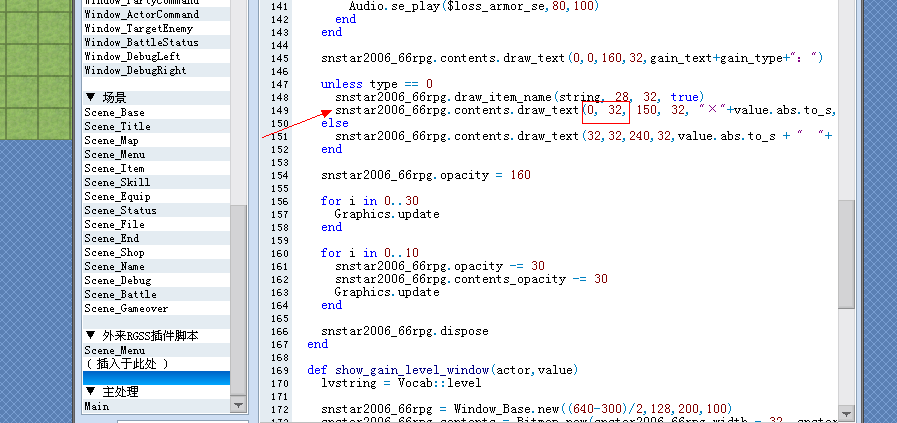Click the 'unless type == 0' line
Screen dimensions: 897x423
click(377, 84)
